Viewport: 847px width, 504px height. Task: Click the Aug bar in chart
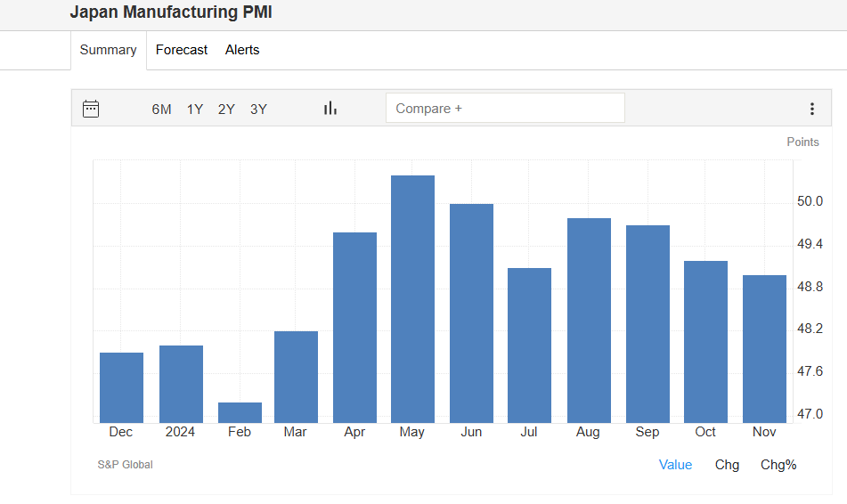589,321
